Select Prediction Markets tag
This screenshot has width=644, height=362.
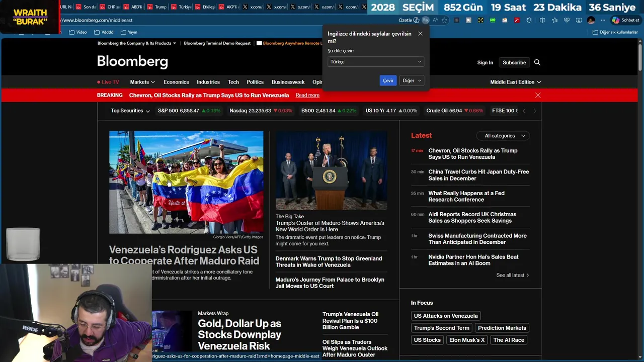(502, 328)
